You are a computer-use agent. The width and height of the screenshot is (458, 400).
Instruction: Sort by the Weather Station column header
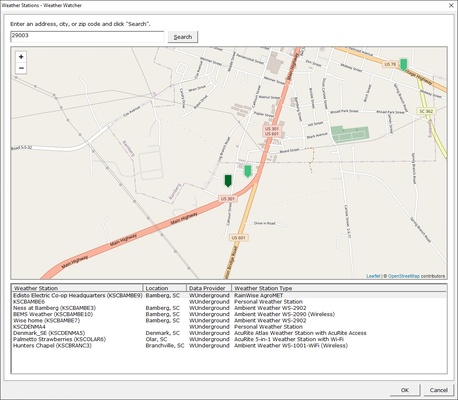coord(77,288)
